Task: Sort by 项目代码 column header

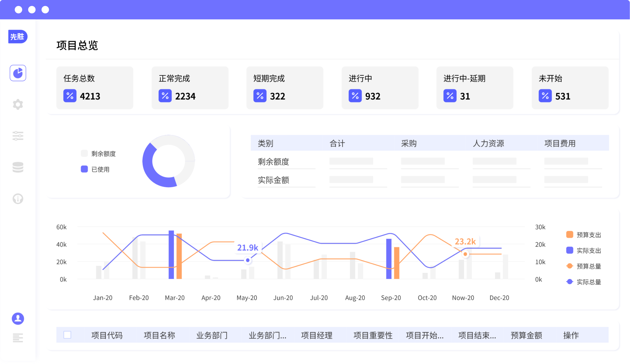Action: 107,335
